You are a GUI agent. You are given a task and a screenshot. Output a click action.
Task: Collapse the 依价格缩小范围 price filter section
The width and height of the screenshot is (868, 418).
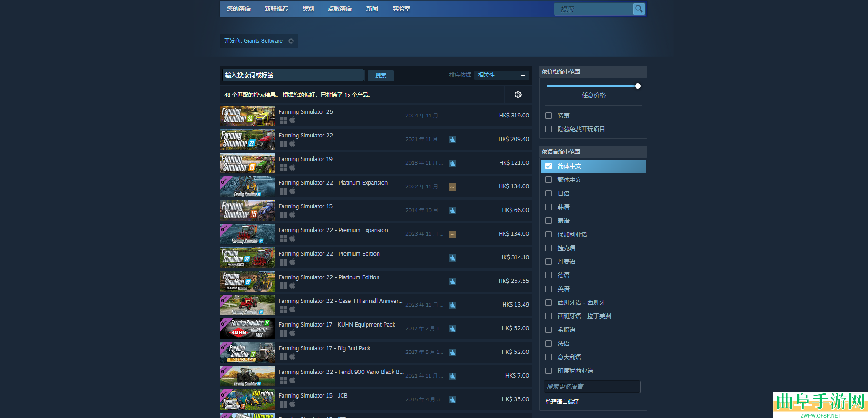click(592, 72)
